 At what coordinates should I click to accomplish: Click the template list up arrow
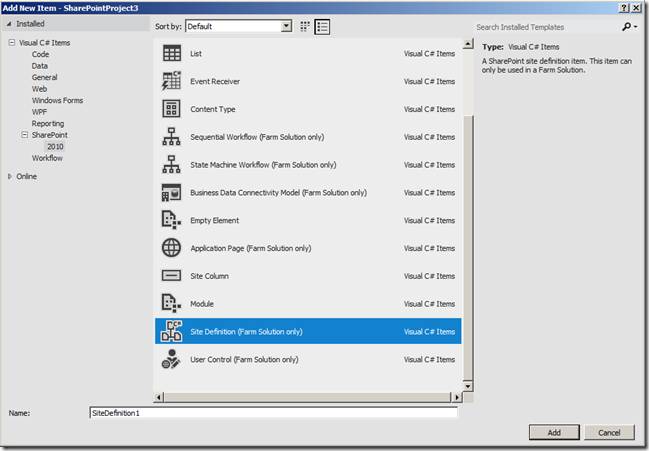[468, 43]
